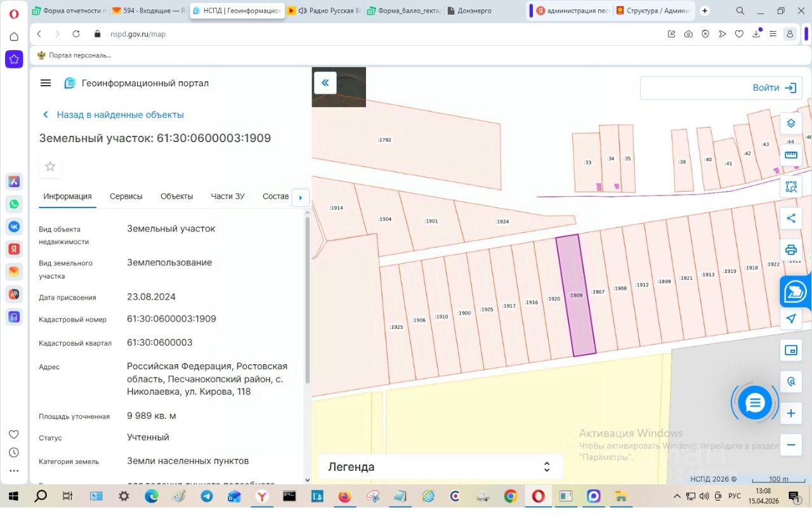Reload the current page
Viewport: 812px width, 526px height.
(x=76, y=34)
